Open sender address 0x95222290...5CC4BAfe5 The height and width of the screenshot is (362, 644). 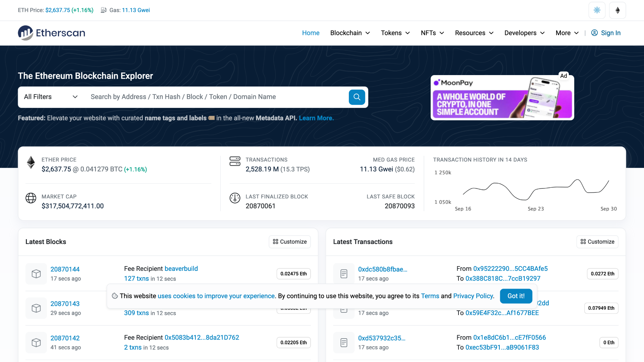(x=511, y=268)
